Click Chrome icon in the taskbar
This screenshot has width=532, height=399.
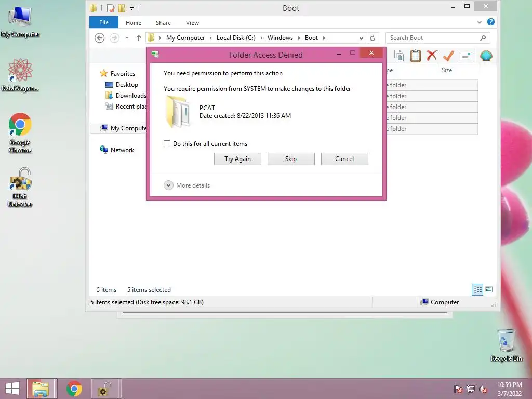point(74,389)
